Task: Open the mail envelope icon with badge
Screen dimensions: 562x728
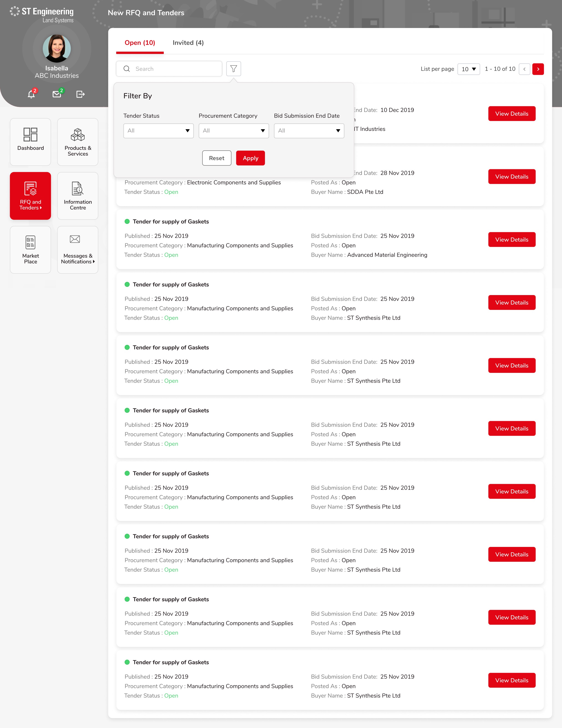Action: pyautogui.click(x=57, y=94)
